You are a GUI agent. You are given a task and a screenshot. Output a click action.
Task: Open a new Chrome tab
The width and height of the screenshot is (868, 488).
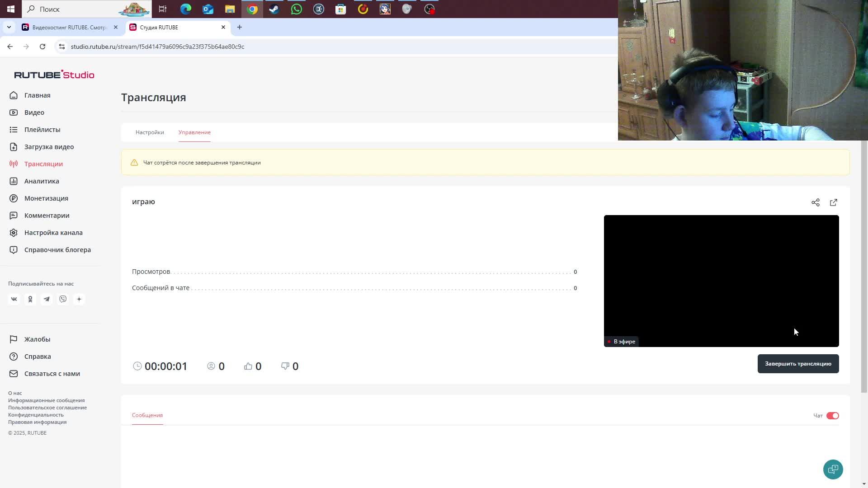click(x=240, y=27)
